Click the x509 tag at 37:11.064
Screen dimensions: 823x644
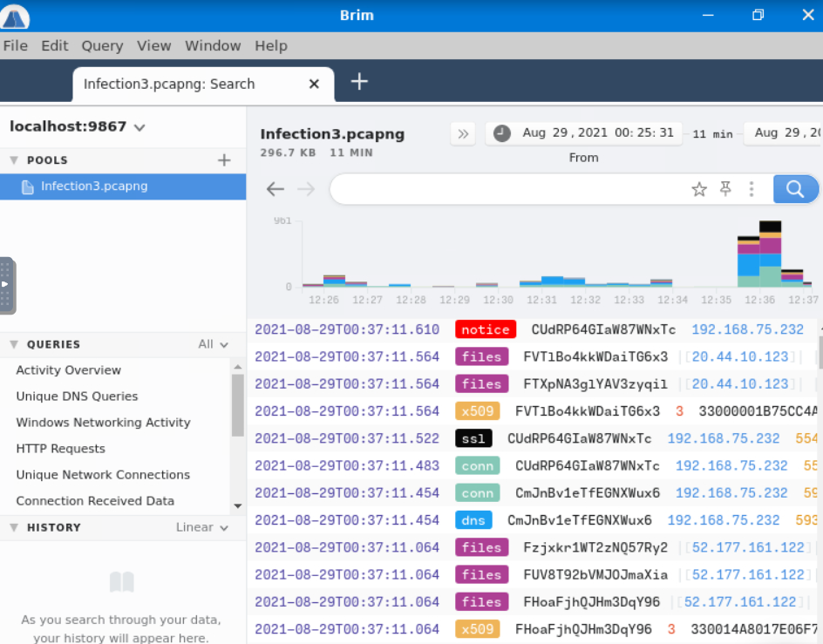coord(478,629)
